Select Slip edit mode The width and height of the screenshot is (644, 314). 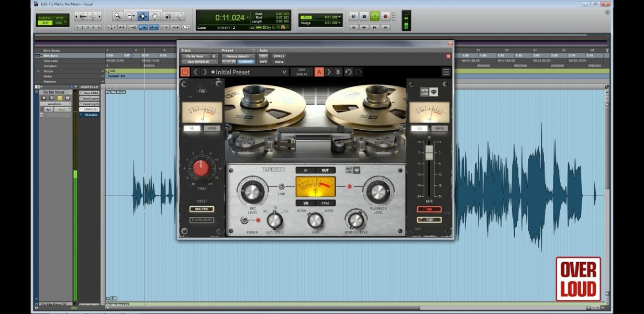click(45, 23)
